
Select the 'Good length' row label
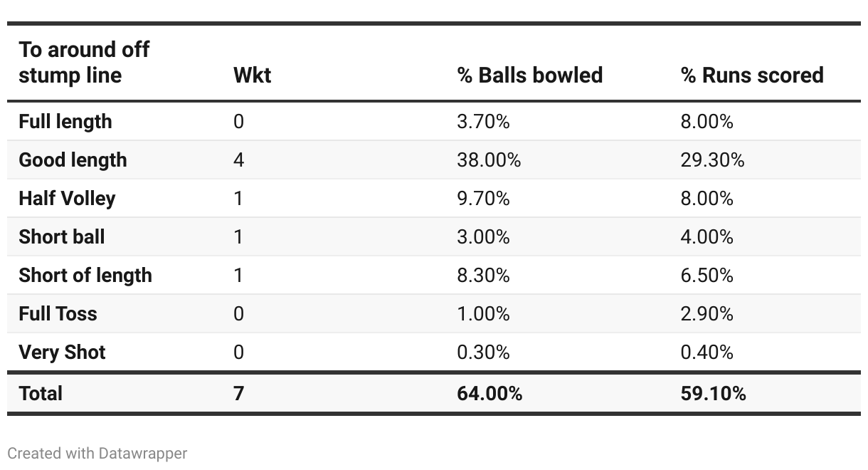(73, 160)
